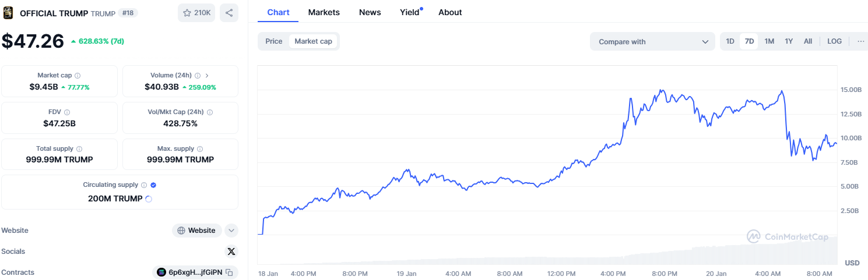Click the Market cap info icon

[78, 76]
